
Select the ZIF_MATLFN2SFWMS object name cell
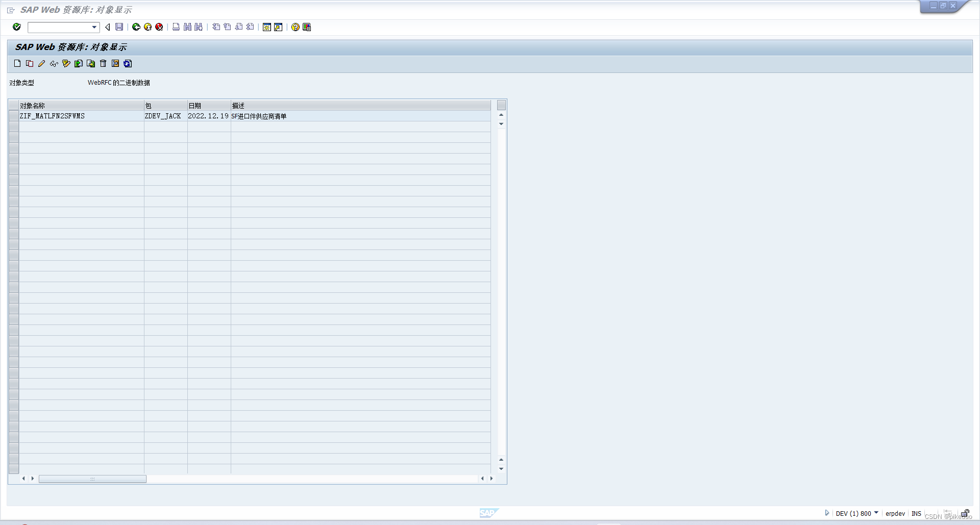82,116
